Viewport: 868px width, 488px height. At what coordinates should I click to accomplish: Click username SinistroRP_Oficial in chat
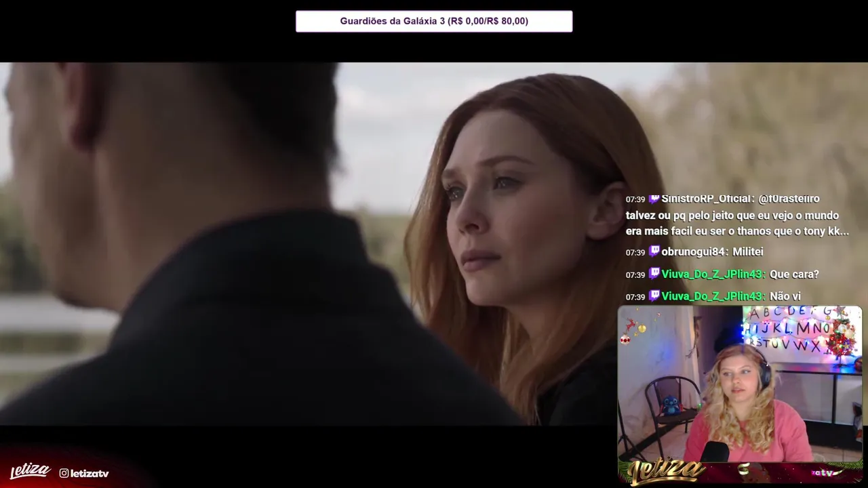pos(705,199)
